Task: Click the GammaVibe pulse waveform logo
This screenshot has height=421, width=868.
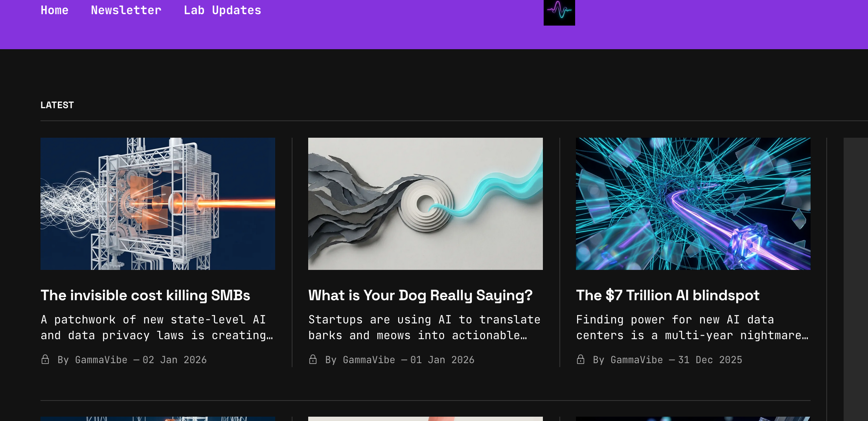Action: [559, 12]
